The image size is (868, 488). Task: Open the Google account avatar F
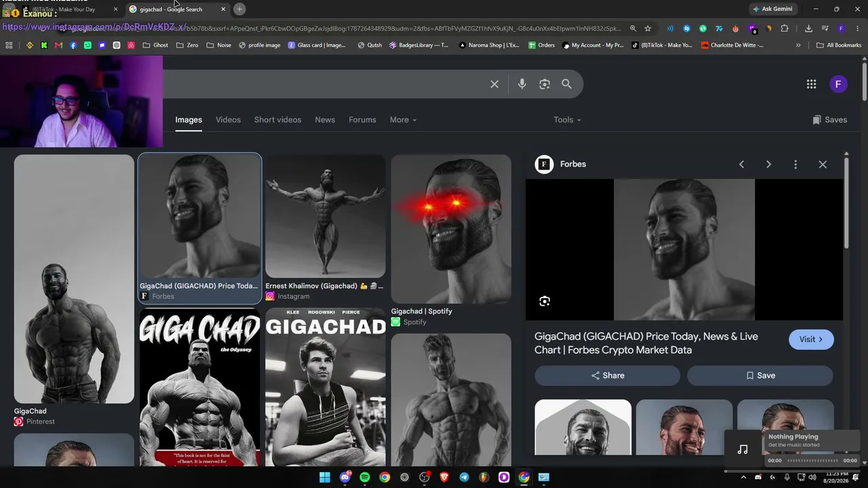[x=838, y=84]
